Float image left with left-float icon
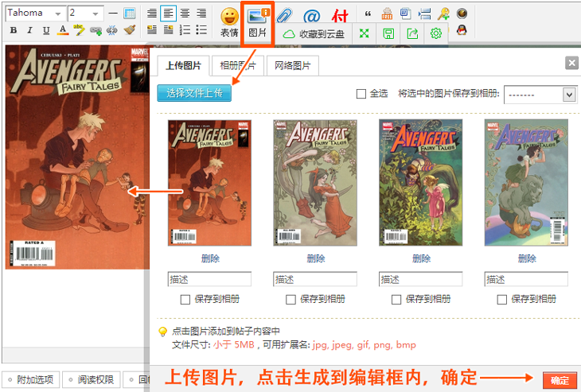Viewport: 581px width, 392px height. pyautogui.click(x=151, y=29)
